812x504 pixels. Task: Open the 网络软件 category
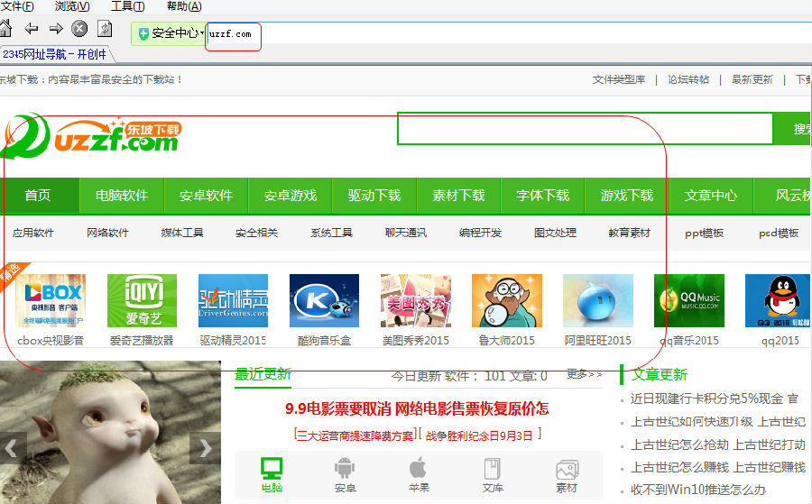(x=107, y=233)
